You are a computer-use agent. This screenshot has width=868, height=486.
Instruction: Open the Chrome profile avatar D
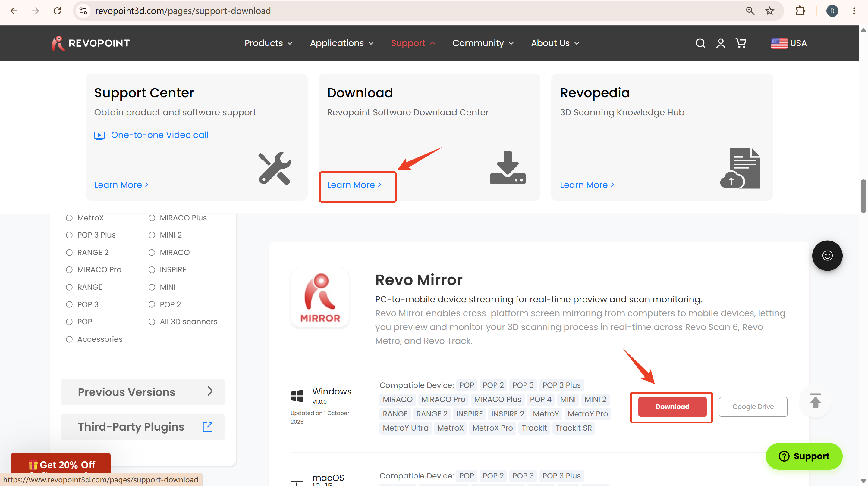832,11
